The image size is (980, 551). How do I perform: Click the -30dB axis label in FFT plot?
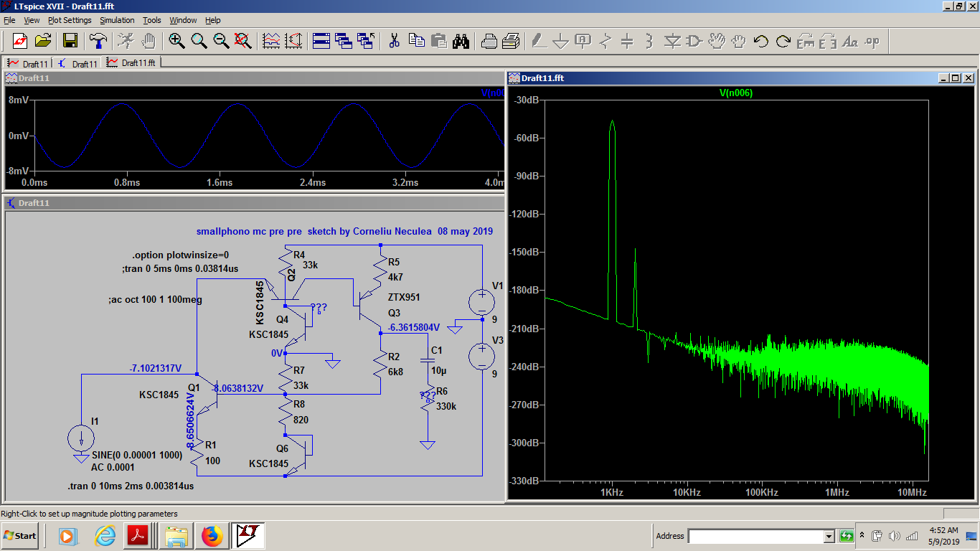pyautogui.click(x=527, y=100)
